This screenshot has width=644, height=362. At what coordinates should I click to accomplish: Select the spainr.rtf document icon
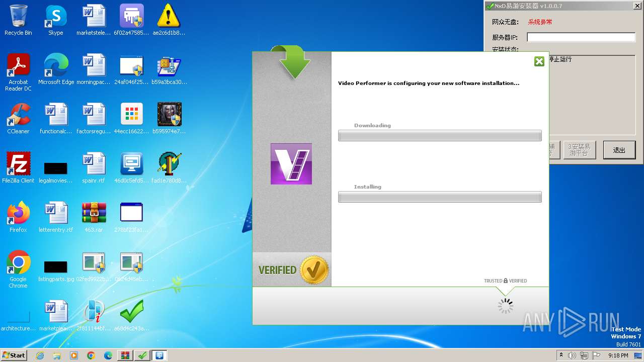(94, 168)
